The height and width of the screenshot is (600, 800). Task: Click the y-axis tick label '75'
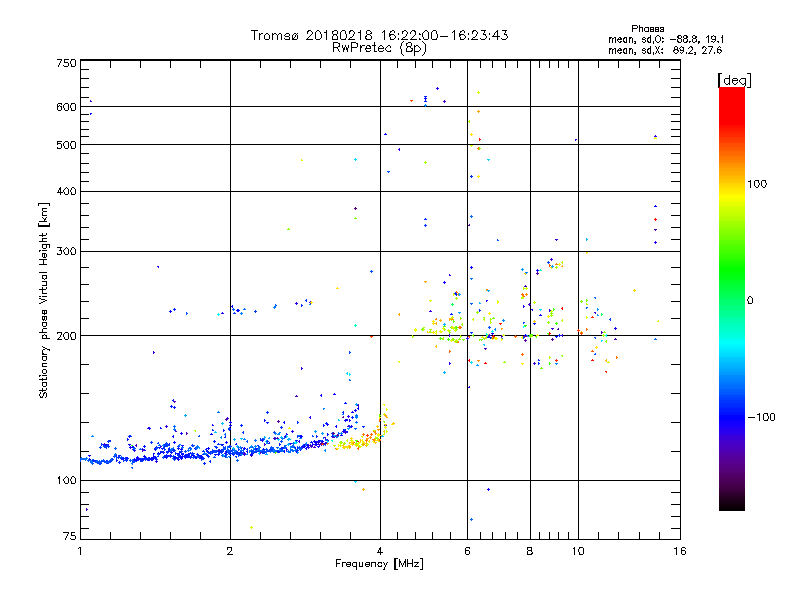[x=70, y=536]
